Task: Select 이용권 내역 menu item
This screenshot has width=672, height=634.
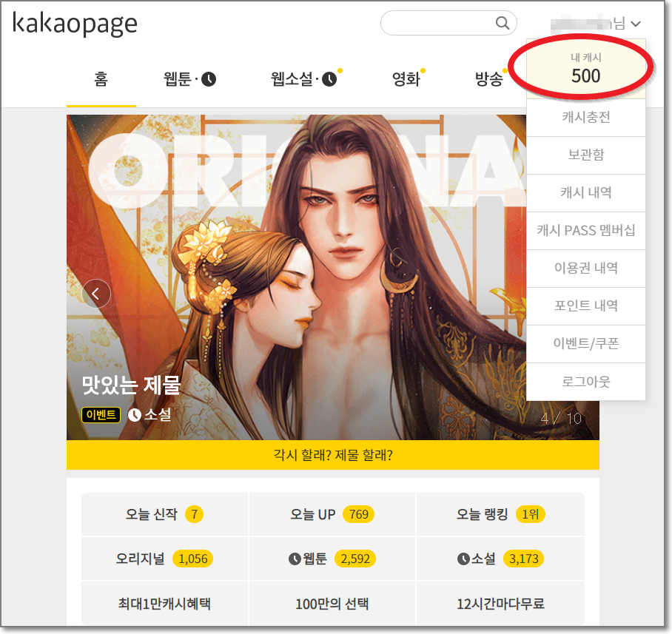Action: (586, 268)
